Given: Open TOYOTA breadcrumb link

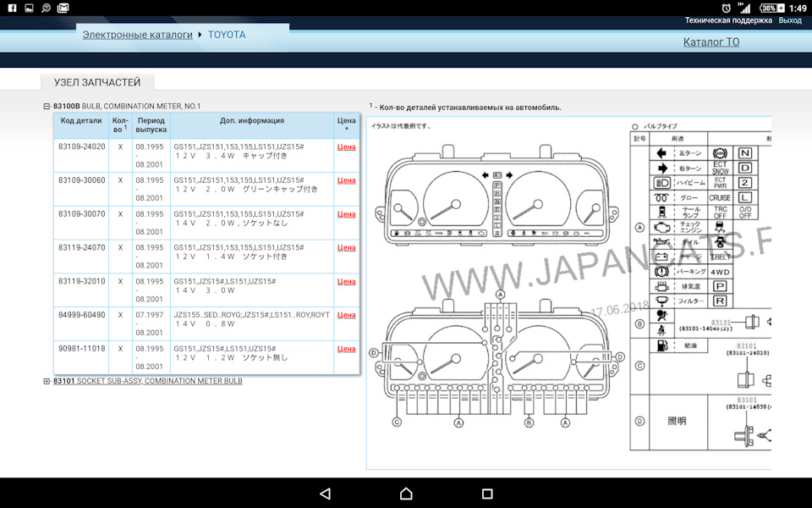Looking at the screenshot, I should [227, 35].
